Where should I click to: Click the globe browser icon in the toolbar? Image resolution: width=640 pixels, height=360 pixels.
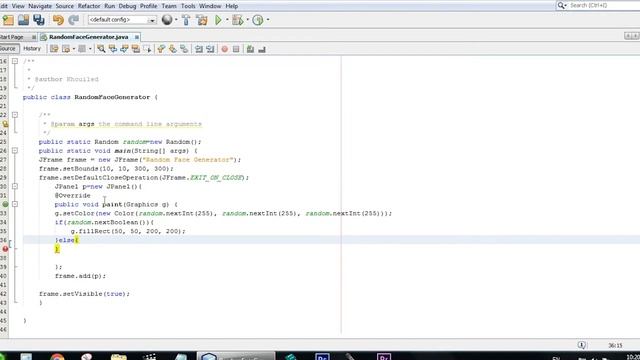167,20
